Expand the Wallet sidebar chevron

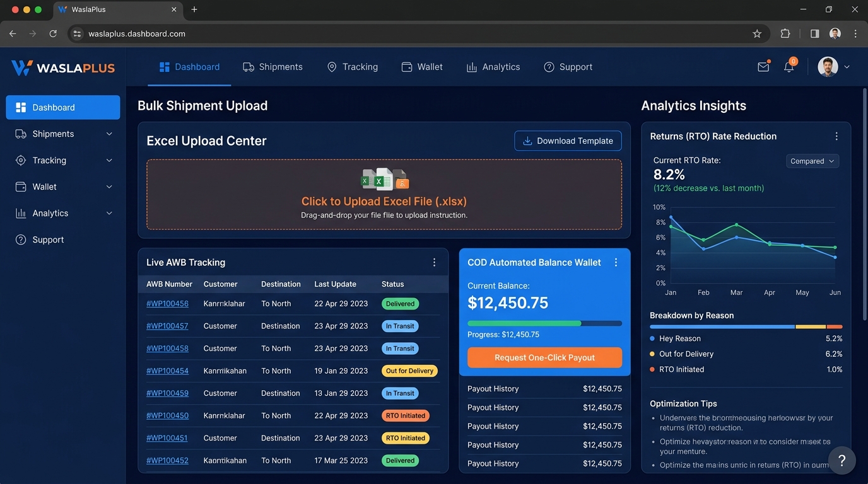[x=109, y=187]
